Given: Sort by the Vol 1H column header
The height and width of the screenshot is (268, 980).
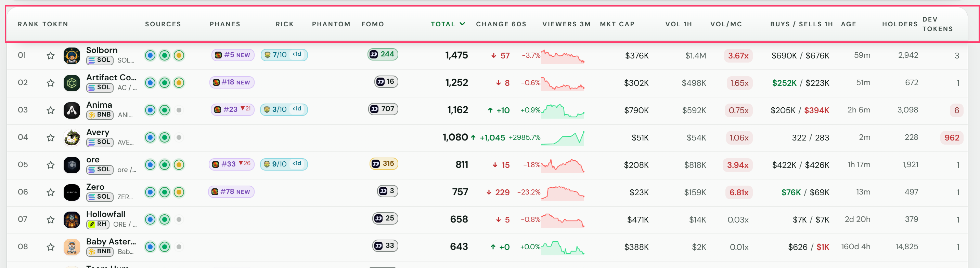Looking at the screenshot, I should point(678,24).
